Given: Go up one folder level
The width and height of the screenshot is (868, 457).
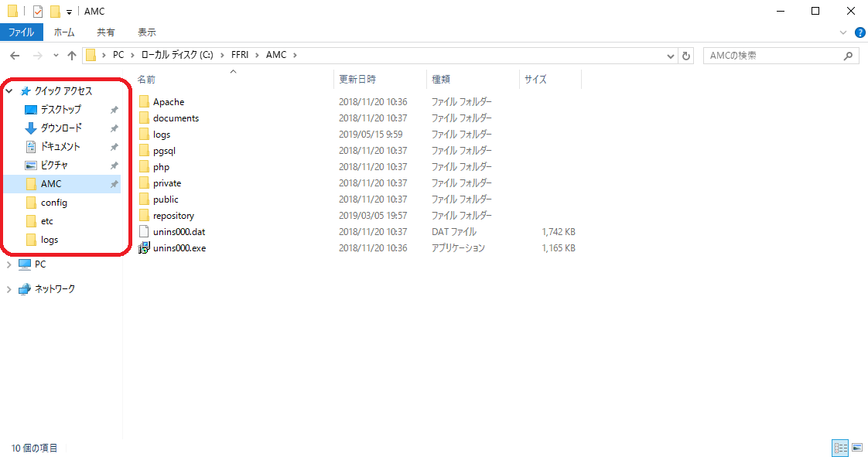Looking at the screenshot, I should tap(72, 56).
